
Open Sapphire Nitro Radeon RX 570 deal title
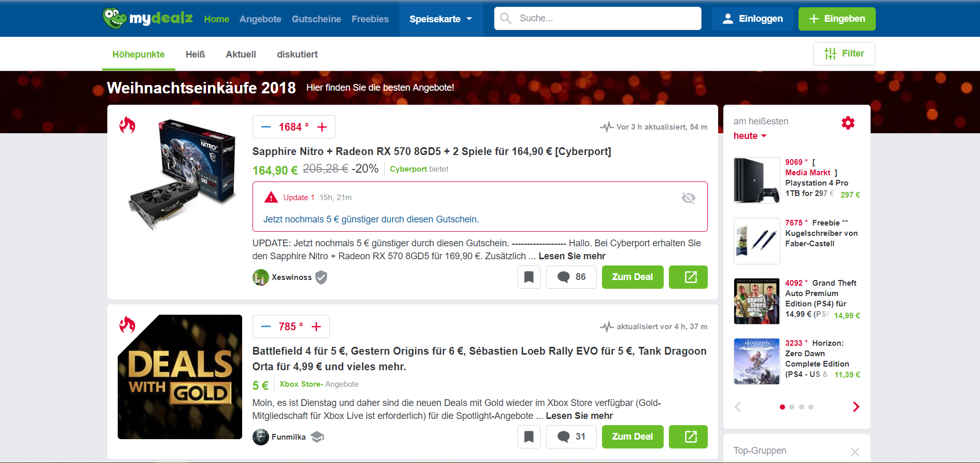[431, 151]
